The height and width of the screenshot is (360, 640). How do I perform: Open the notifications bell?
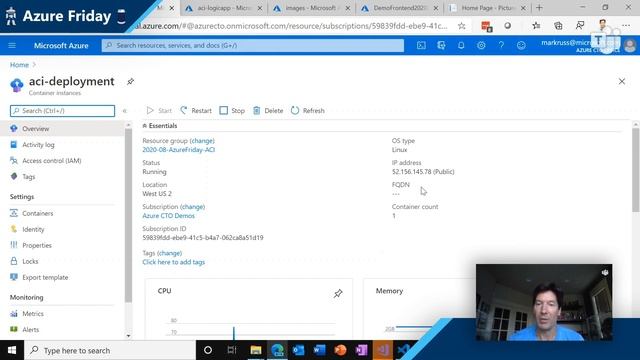click(x=461, y=45)
